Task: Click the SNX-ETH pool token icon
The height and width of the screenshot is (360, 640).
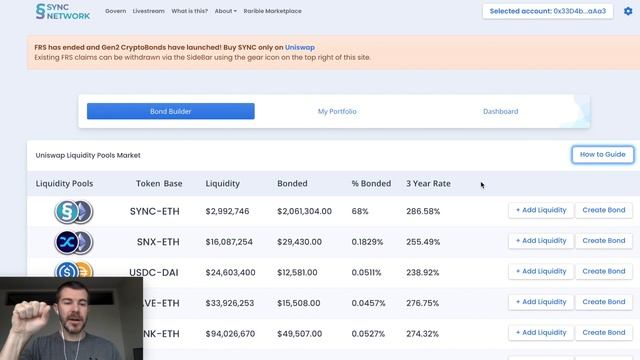Action: tap(74, 242)
